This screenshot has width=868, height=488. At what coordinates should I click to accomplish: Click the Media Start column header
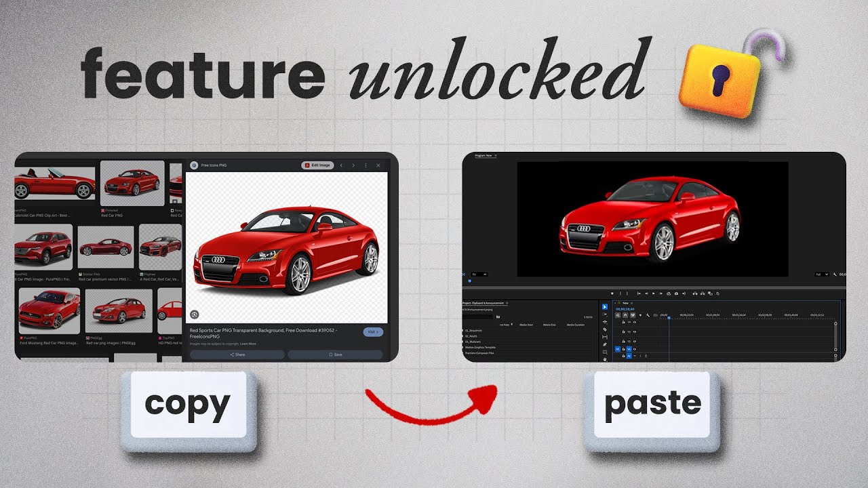tap(526, 325)
